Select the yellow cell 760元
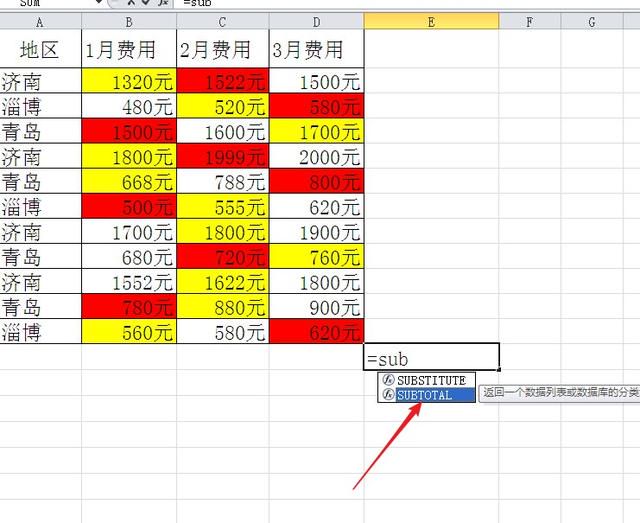This screenshot has width=640, height=523. (316, 256)
